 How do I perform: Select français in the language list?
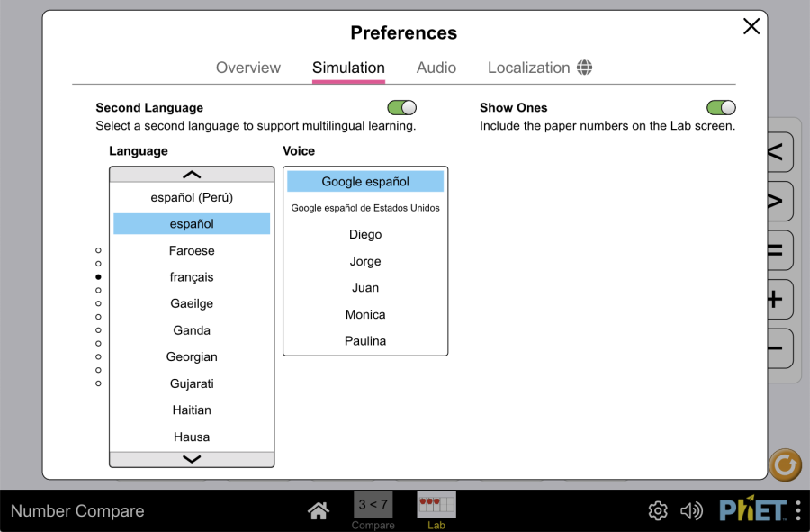click(192, 277)
